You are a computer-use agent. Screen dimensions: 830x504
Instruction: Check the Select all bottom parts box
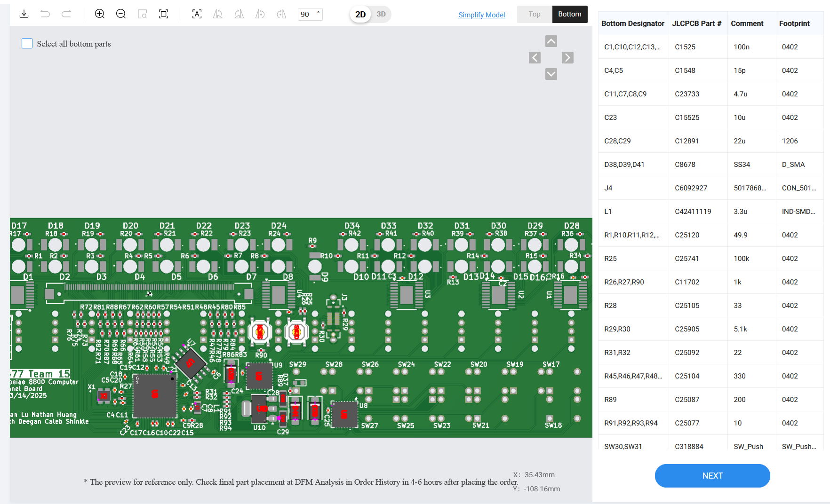pos(27,44)
